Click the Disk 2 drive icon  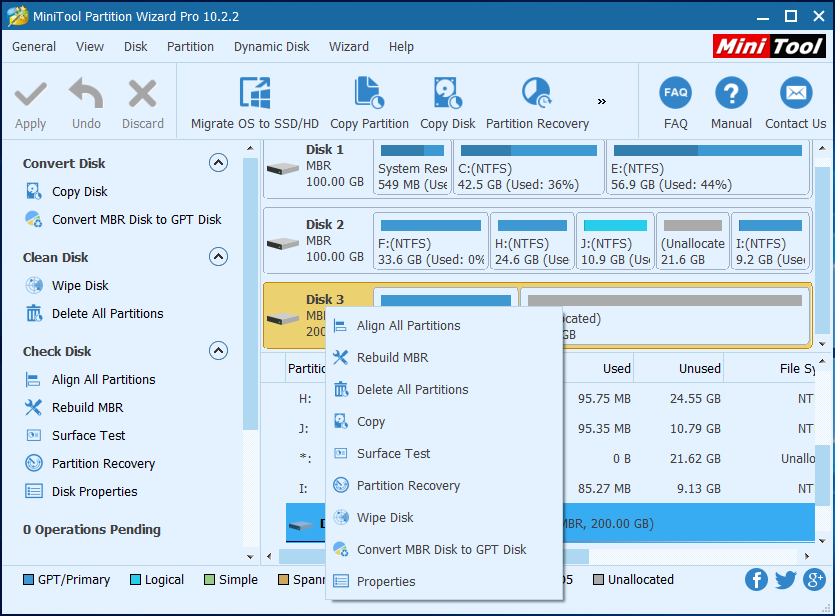283,244
